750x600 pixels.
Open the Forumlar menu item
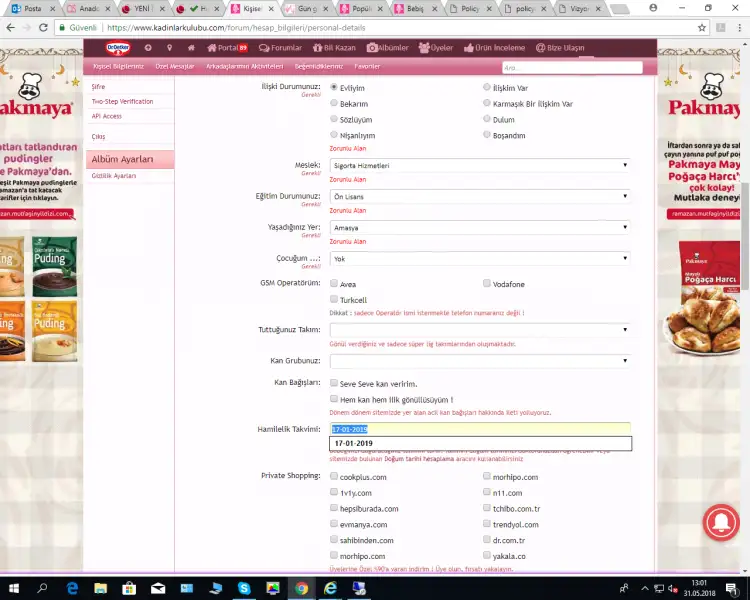[280, 47]
